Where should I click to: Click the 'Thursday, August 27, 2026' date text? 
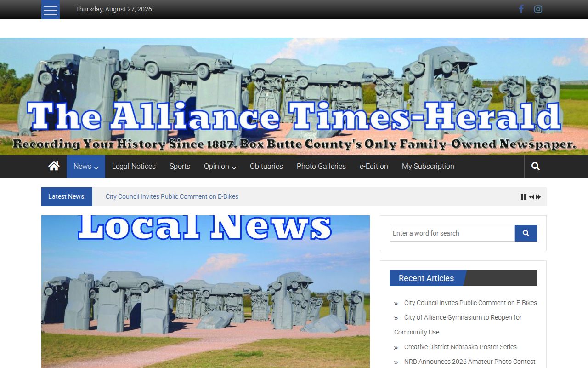point(114,9)
